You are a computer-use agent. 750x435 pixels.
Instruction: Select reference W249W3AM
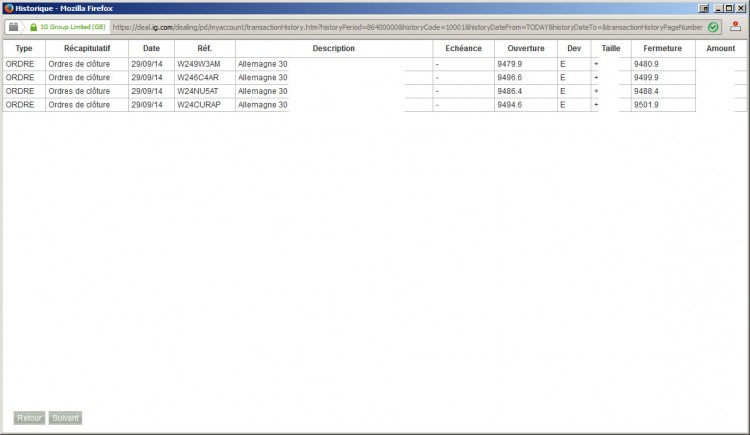[x=199, y=64]
